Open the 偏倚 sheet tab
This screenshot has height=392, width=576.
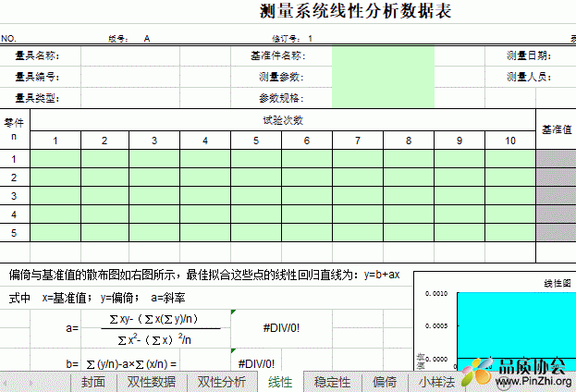(x=385, y=382)
